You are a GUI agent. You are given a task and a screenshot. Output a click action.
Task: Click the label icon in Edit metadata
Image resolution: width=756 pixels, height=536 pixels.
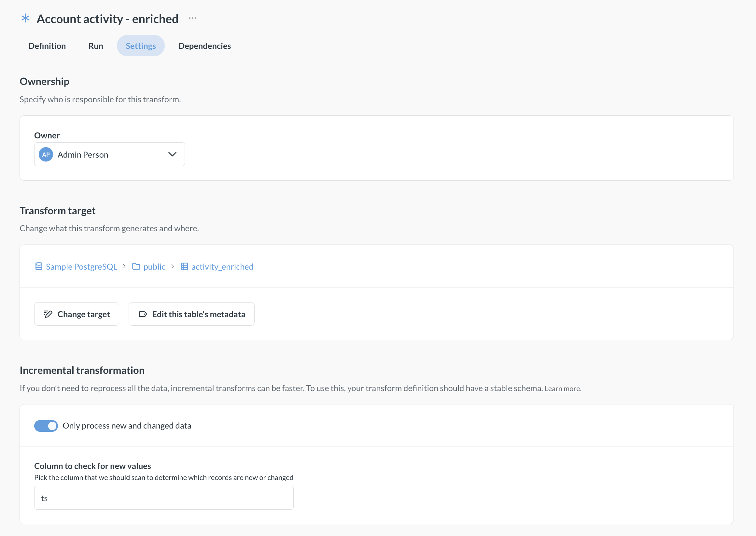pyautogui.click(x=143, y=314)
